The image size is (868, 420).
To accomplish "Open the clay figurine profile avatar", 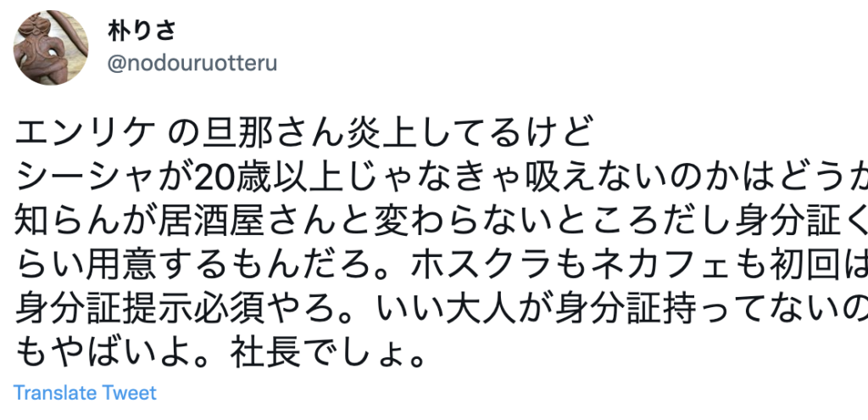I will click(x=50, y=48).
